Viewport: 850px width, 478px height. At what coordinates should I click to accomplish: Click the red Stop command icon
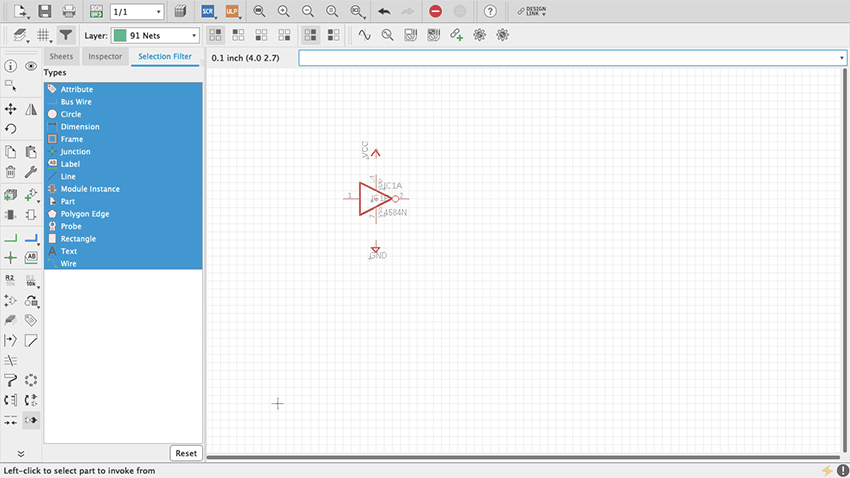(x=435, y=11)
